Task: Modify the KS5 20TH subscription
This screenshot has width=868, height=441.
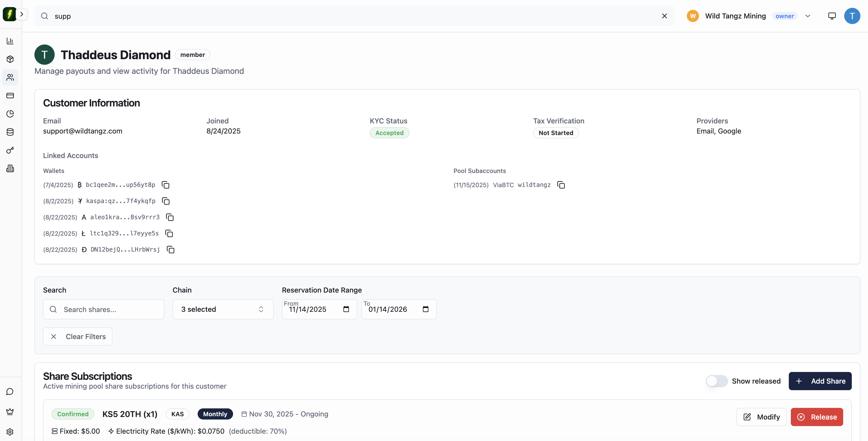Action: click(x=761, y=417)
